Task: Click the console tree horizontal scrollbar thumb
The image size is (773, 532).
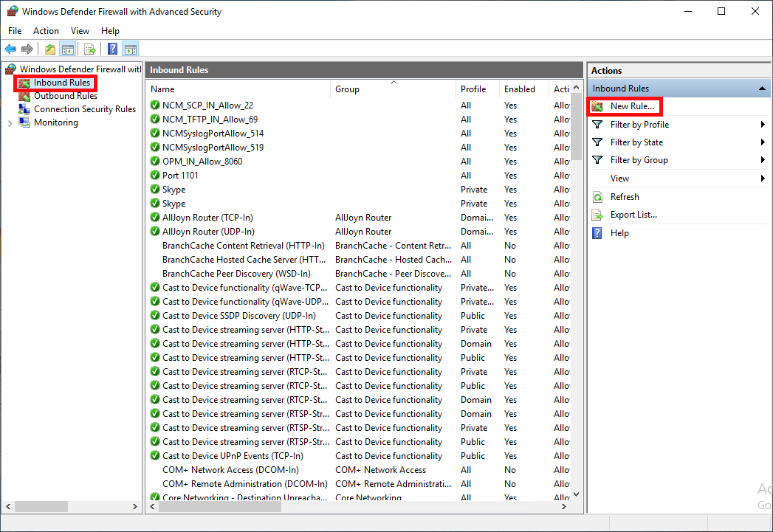Action: (41, 506)
